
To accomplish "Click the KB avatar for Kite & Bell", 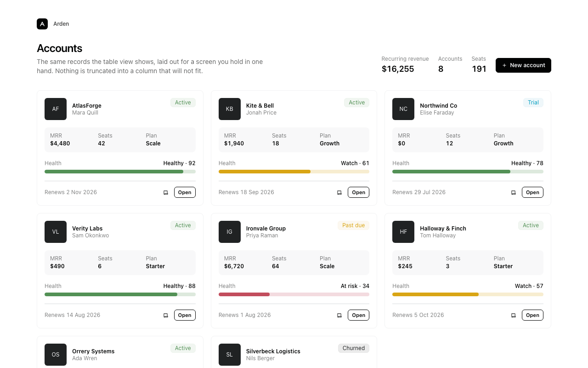I will [x=230, y=109].
